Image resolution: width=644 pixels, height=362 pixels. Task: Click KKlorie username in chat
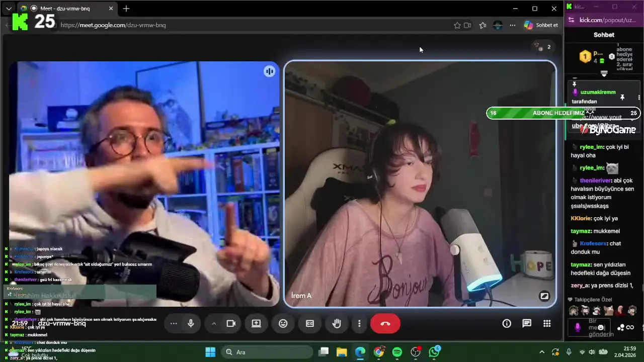pyautogui.click(x=581, y=218)
